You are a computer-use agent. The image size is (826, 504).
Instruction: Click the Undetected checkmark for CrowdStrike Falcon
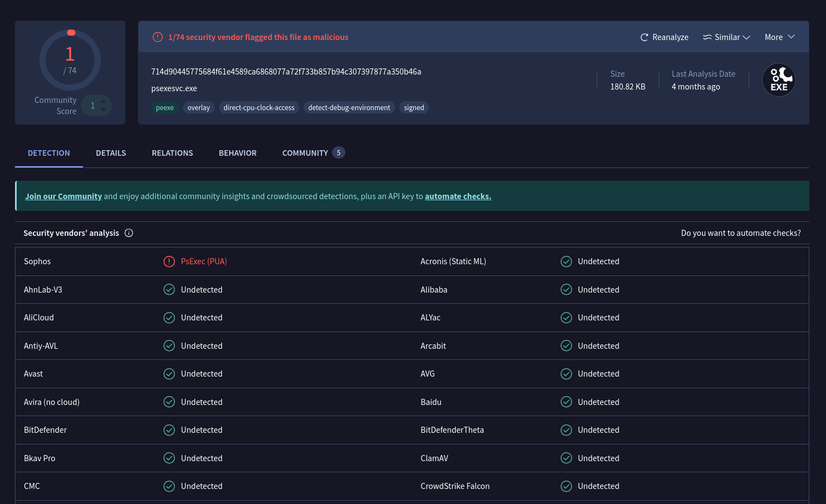coord(566,486)
